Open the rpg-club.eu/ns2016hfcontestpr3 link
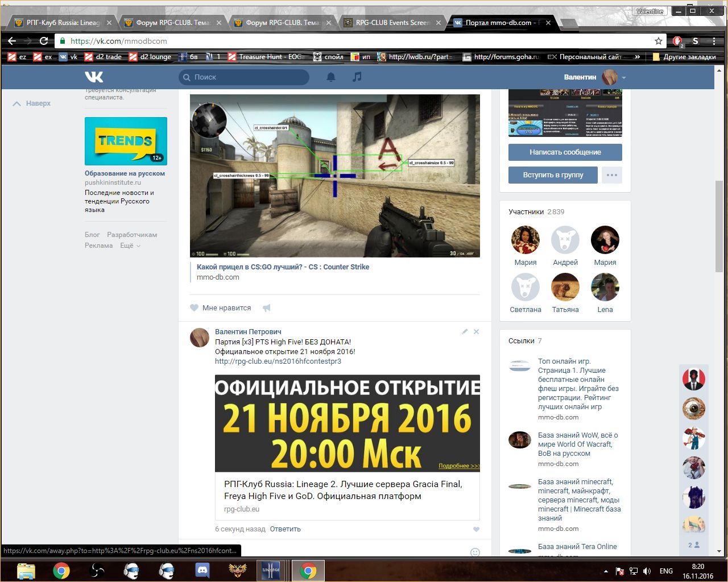The image size is (728, 582). pos(278,361)
